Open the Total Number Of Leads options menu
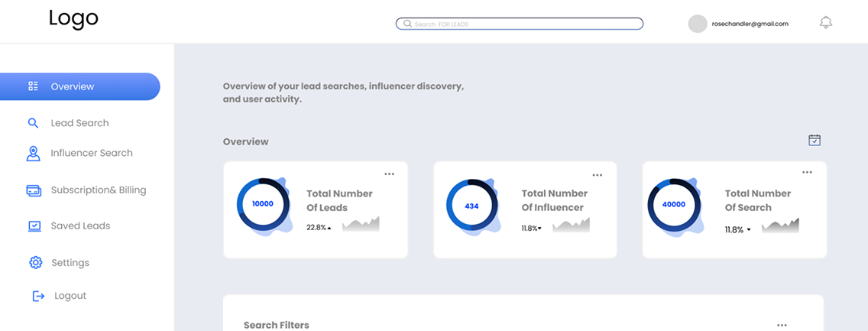The height and width of the screenshot is (331, 868). click(389, 174)
